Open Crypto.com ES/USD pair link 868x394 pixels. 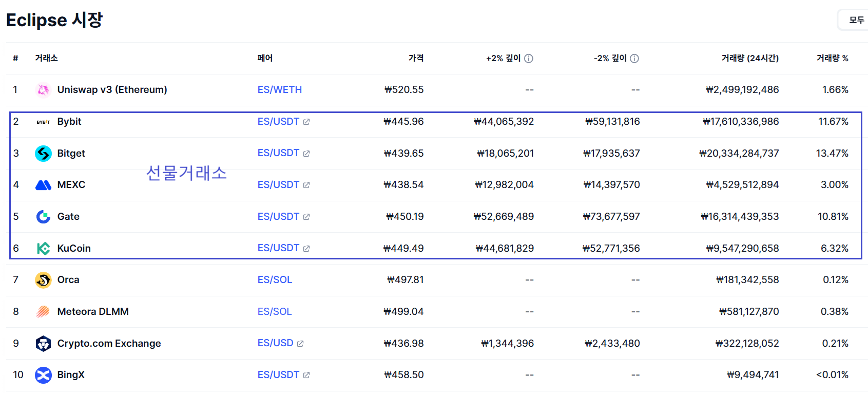(x=276, y=343)
